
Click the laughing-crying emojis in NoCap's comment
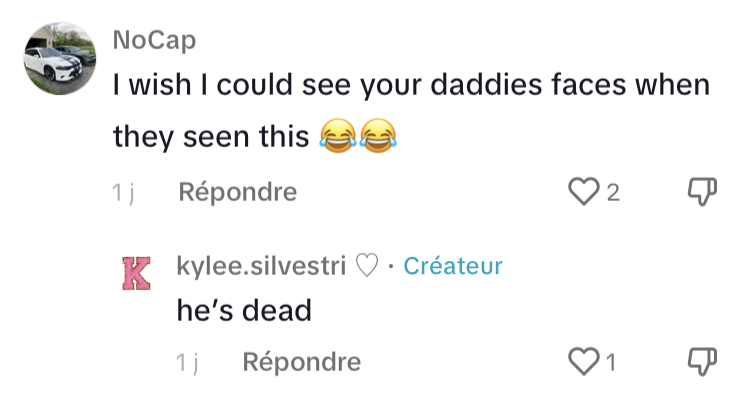pyautogui.click(x=358, y=136)
